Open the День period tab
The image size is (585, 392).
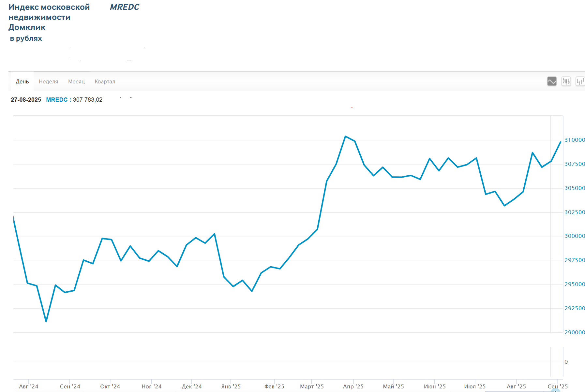point(22,81)
